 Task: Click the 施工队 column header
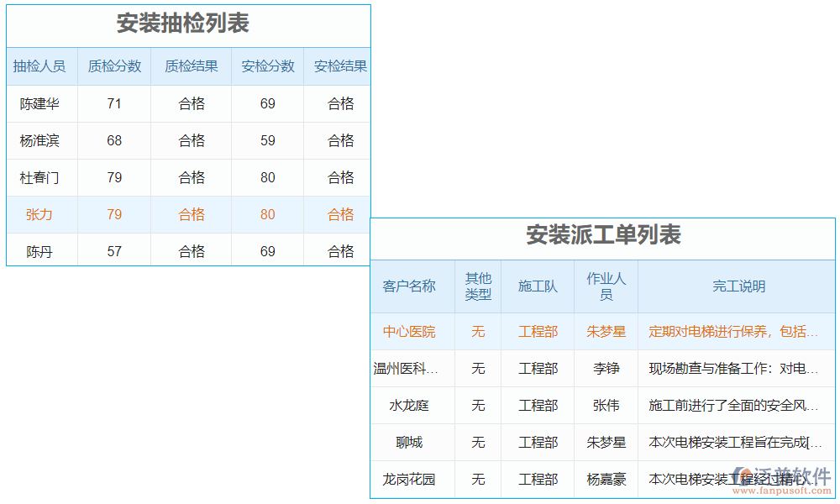[x=538, y=286]
